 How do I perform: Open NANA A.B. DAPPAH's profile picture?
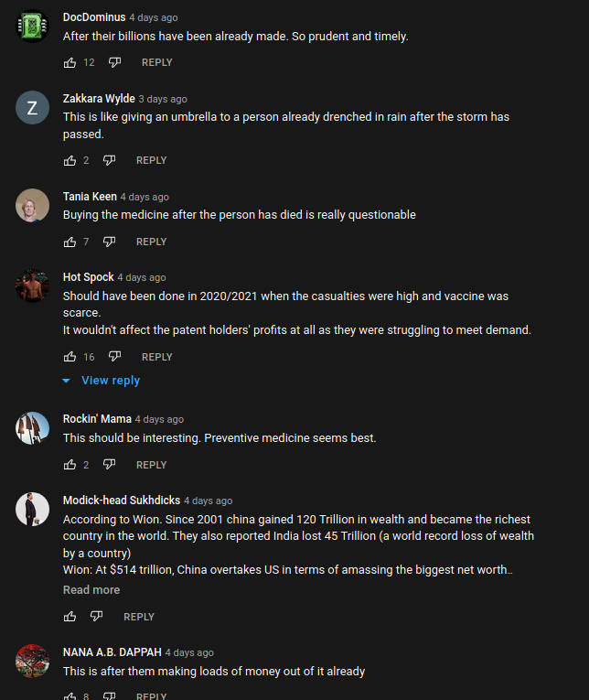pos(32,661)
